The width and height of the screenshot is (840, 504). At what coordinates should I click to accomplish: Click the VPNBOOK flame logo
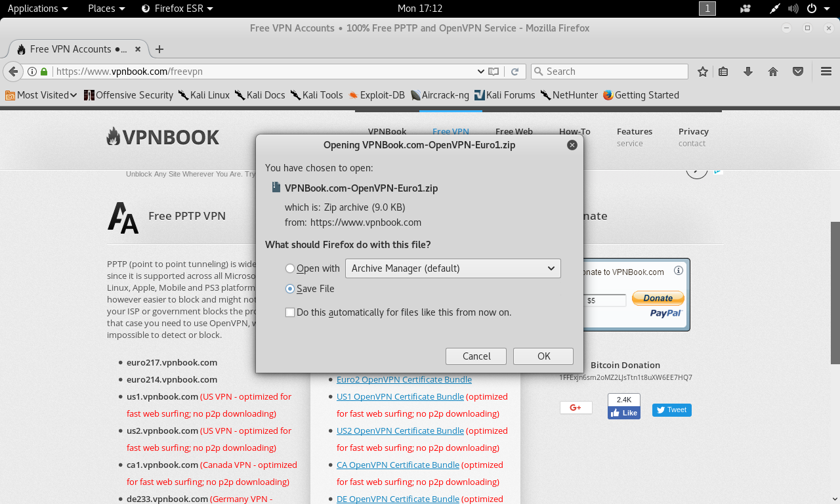(163, 137)
